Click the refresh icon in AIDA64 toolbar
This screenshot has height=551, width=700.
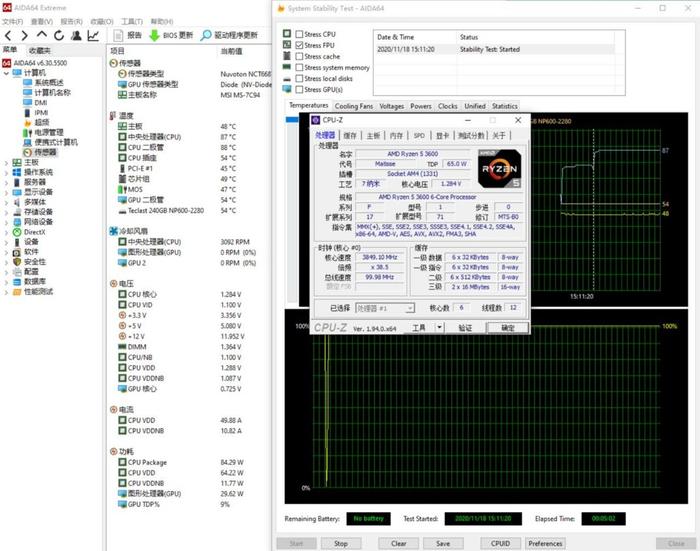59,35
